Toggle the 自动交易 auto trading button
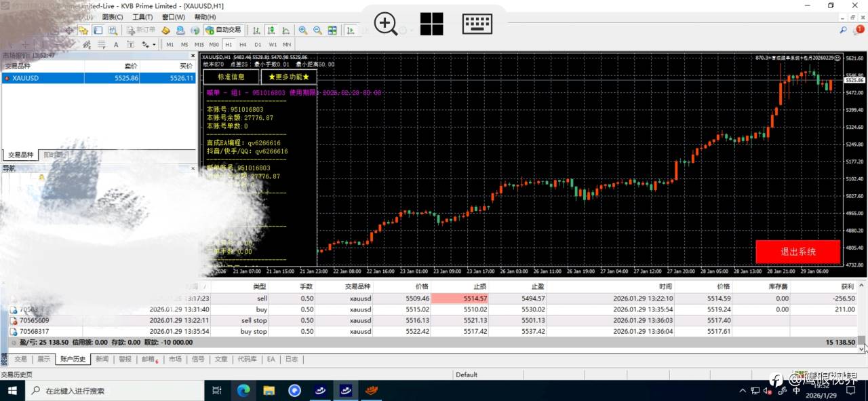The height and width of the screenshot is (401, 868). [223, 30]
